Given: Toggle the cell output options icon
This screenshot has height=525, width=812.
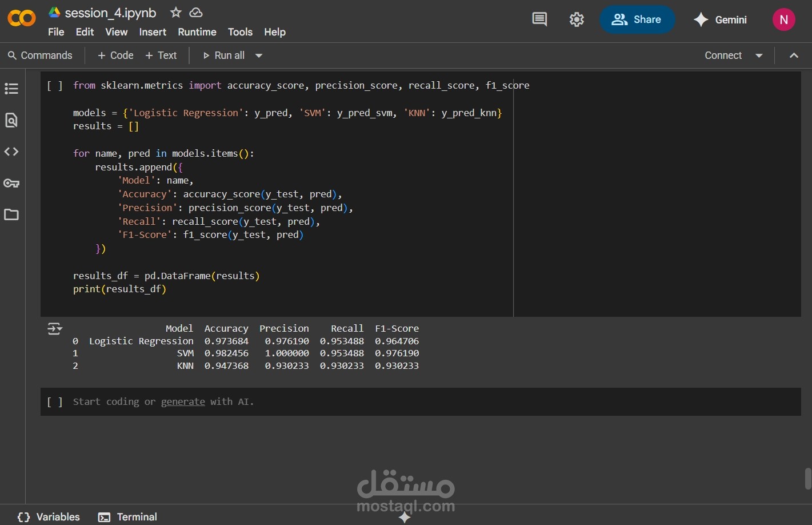Looking at the screenshot, I should pos(55,329).
